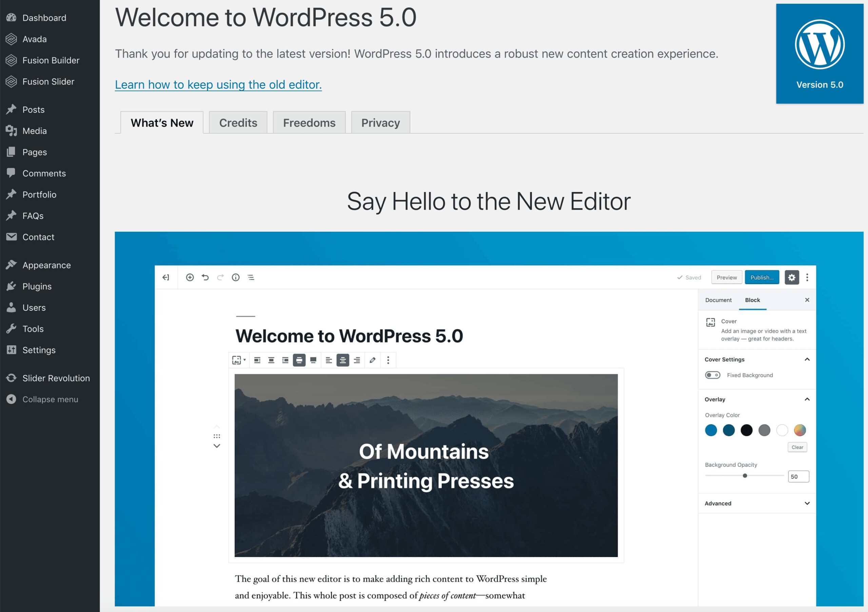Click the content structure info icon
The image size is (868, 612).
tap(236, 277)
